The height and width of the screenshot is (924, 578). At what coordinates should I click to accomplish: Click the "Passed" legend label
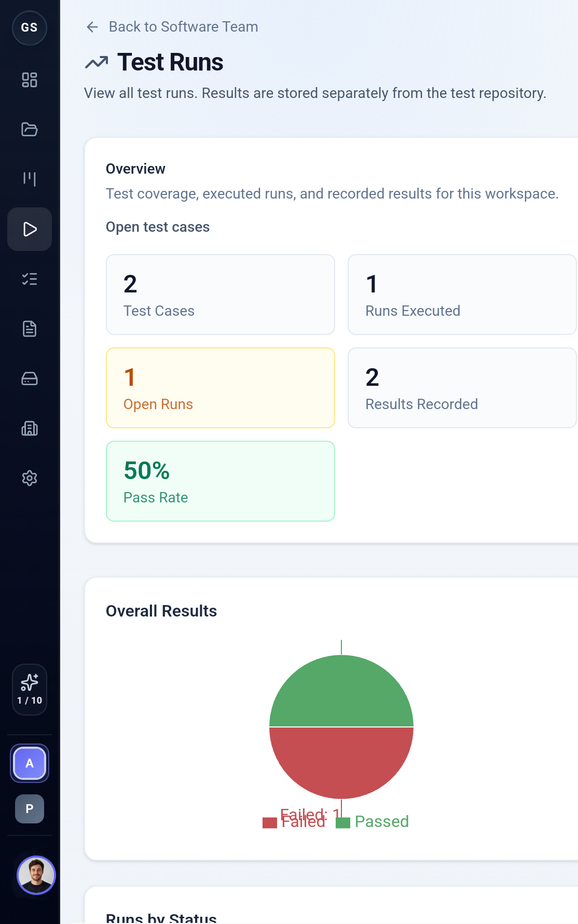coord(382,822)
